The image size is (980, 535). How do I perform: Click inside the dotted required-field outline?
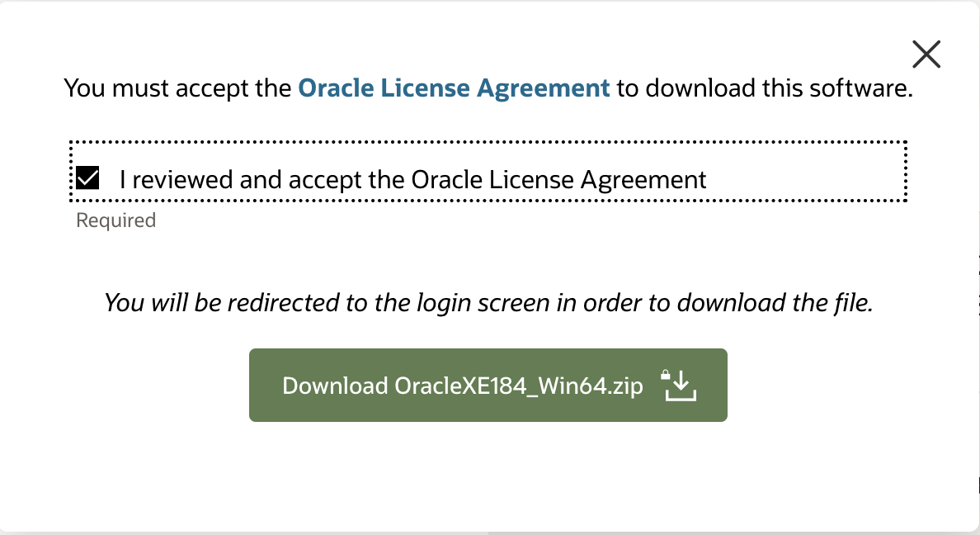pos(488,171)
